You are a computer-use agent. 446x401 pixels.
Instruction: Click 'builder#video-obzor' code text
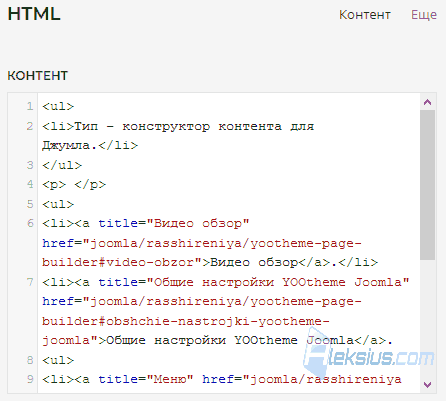point(118,262)
